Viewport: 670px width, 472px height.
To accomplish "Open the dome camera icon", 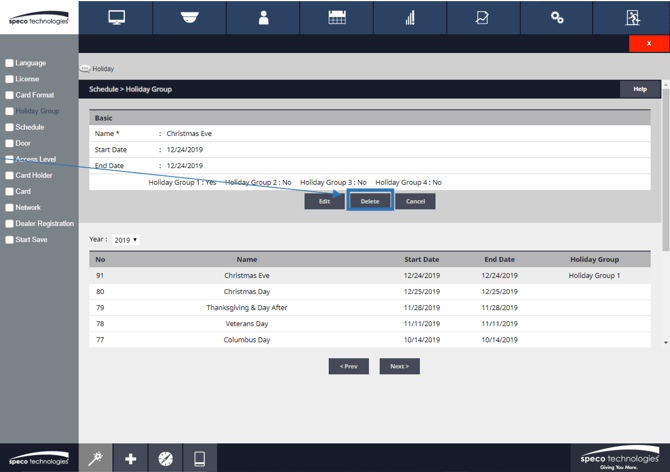I will [x=189, y=18].
